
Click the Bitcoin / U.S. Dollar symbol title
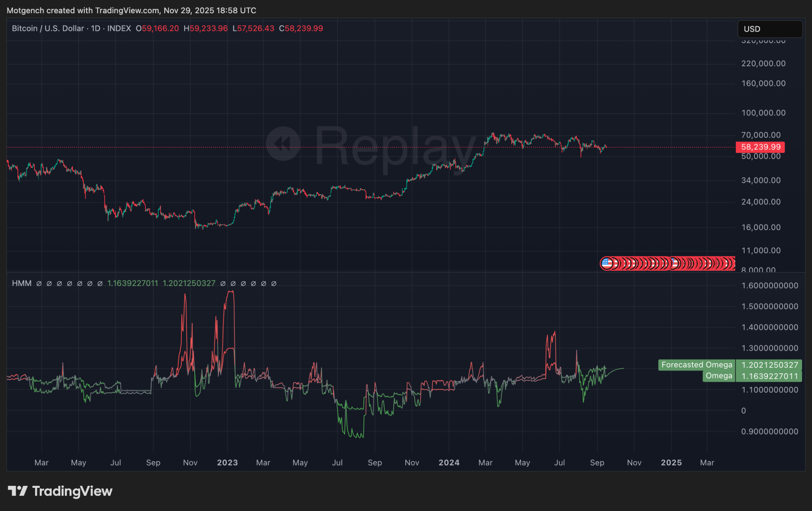point(48,28)
